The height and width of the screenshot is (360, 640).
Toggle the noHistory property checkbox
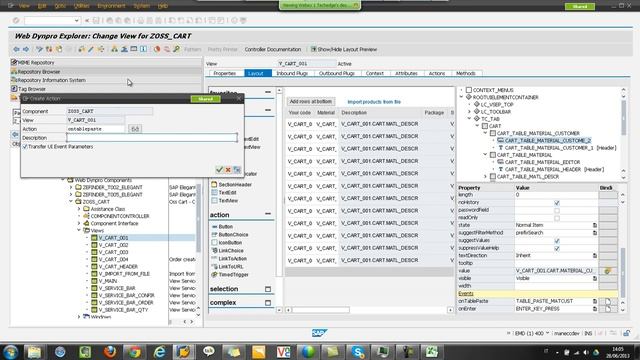coord(557,203)
